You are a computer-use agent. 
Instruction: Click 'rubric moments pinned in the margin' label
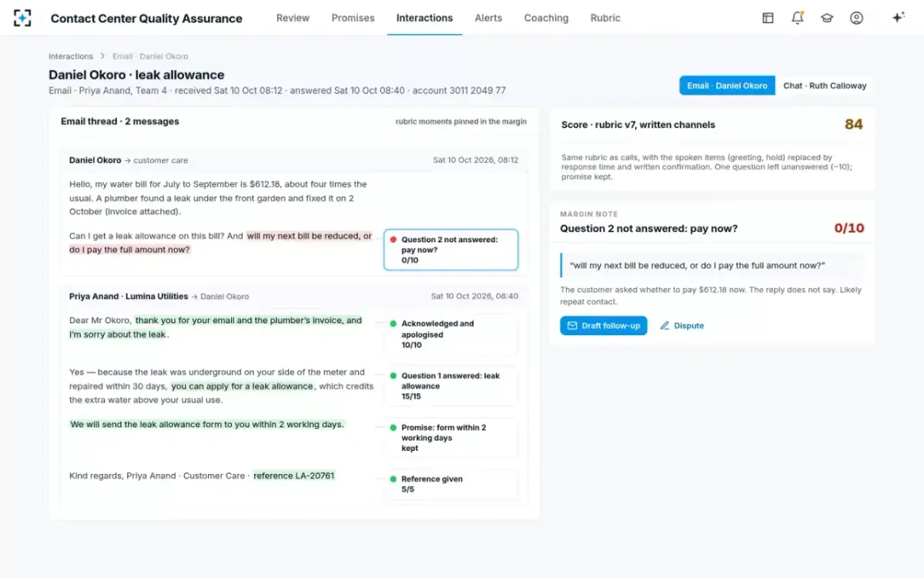point(461,122)
